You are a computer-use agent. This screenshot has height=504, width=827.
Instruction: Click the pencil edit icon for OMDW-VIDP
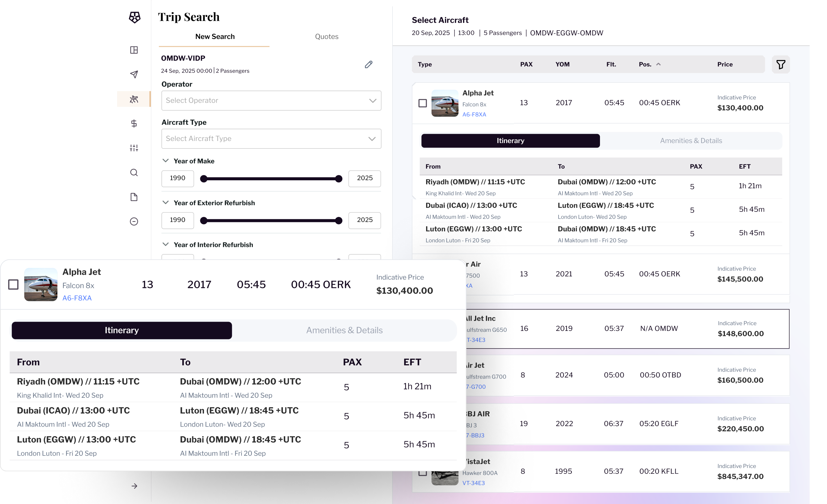[x=368, y=64]
